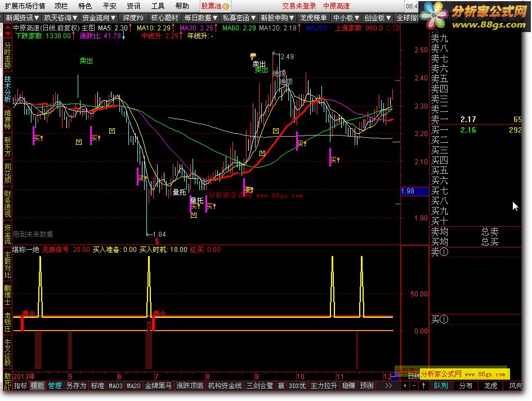Click the square window icon at chart header end

click(x=396, y=28)
